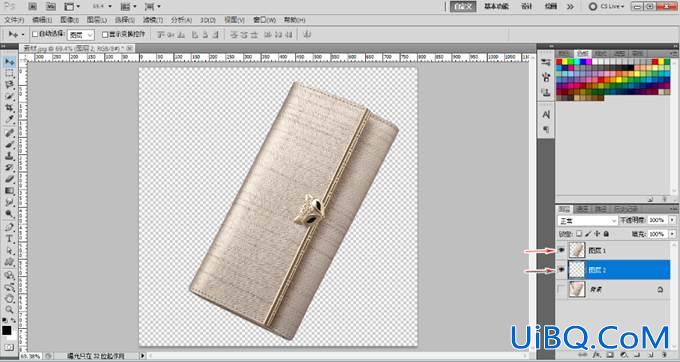
Task: Select the Crop tool
Action: click(9, 108)
